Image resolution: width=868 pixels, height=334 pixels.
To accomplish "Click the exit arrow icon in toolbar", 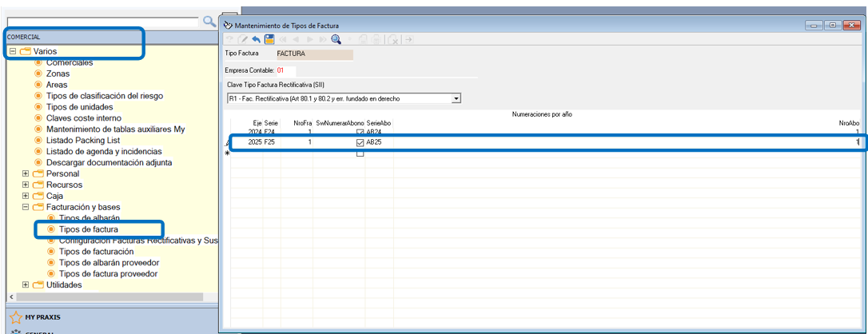I will click(x=410, y=39).
